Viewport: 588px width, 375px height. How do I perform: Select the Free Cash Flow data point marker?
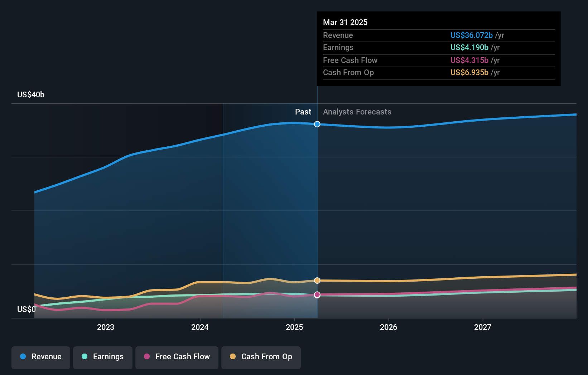(x=317, y=295)
